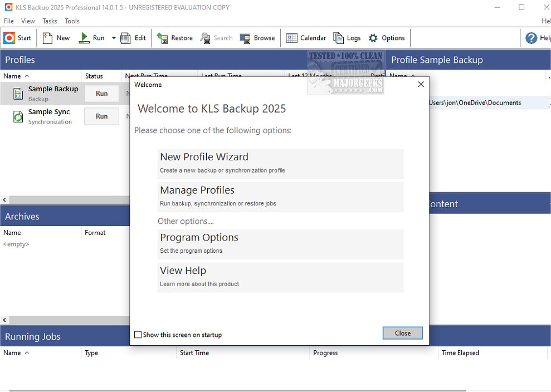The image size is (551, 392).
Task: Run the Sample Backup profile
Action: (x=101, y=94)
